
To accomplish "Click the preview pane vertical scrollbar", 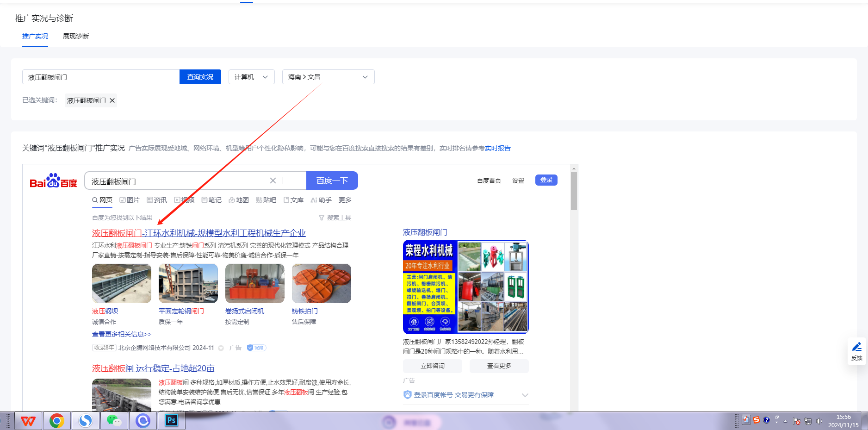I will coord(574,192).
